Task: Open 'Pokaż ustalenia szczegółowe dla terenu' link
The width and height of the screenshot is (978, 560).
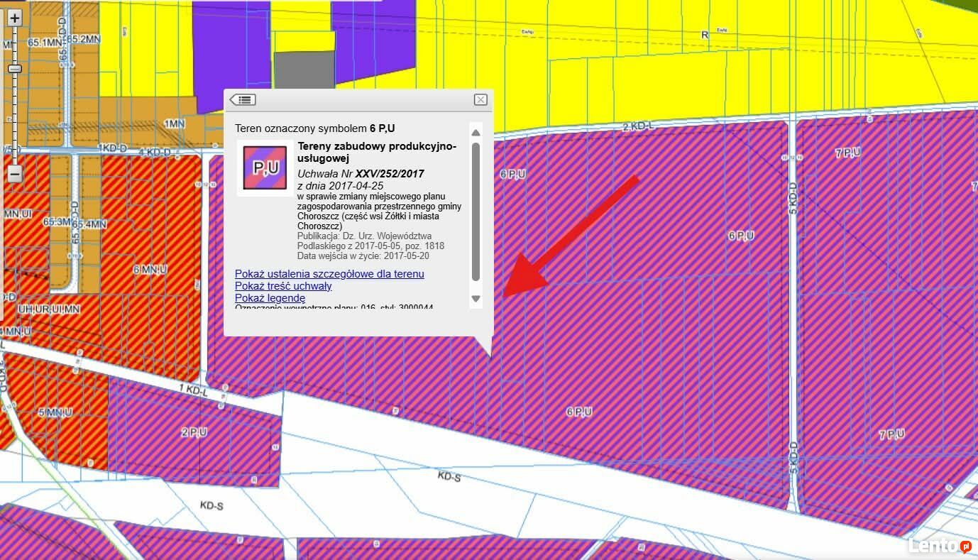Action: 329,274
